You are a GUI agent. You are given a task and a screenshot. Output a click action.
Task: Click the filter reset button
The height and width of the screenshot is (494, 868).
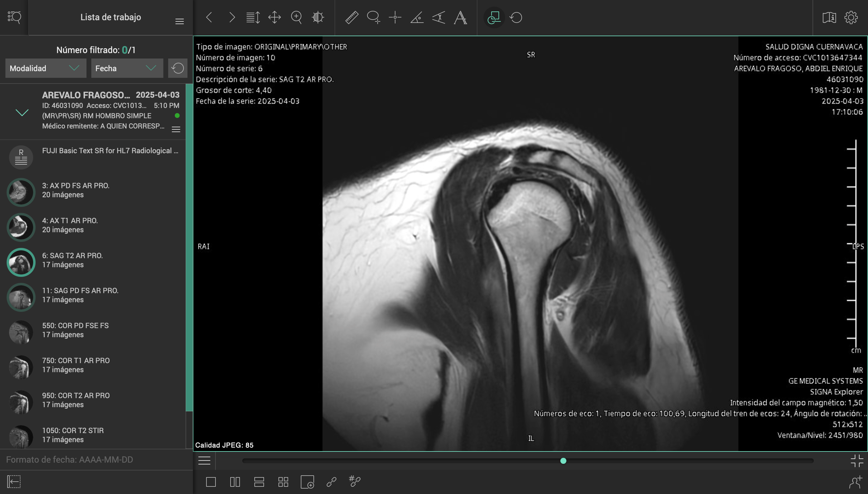tap(178, 68)
